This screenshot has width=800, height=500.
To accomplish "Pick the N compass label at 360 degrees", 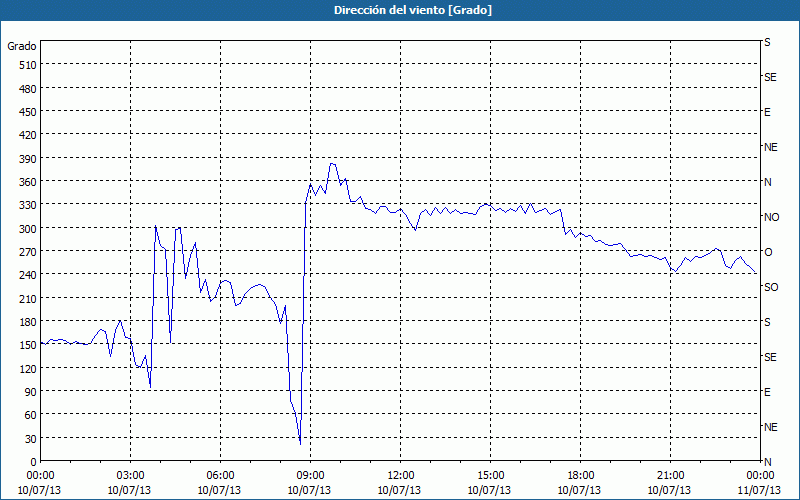I will [x=768, y=182].
